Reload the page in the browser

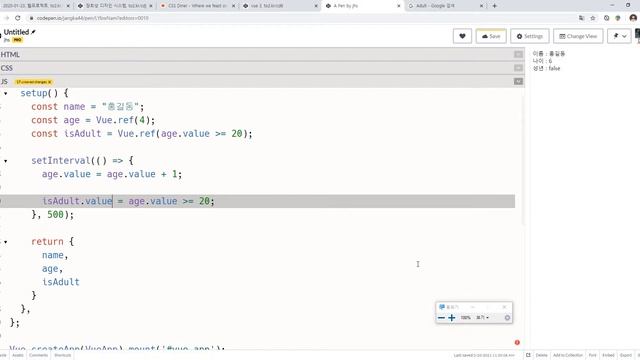[18, 18]
